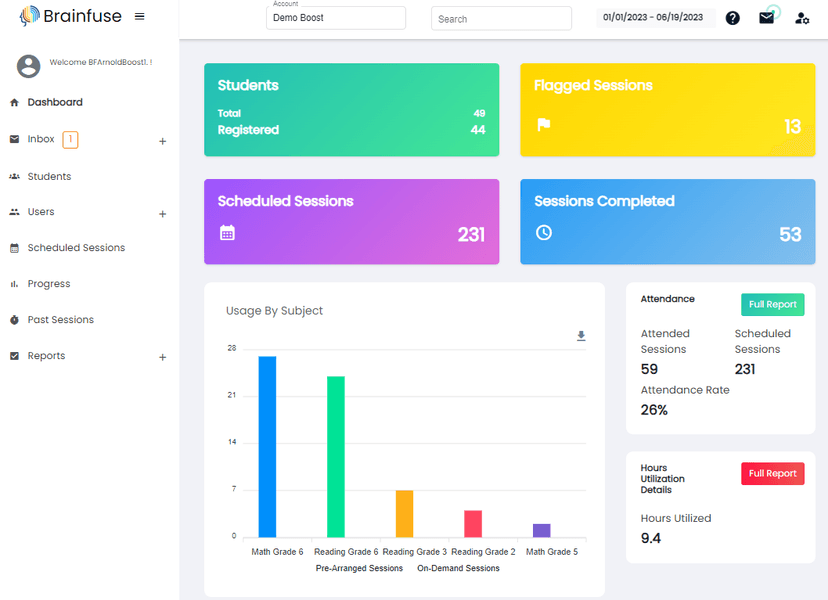Click the flag icon in Flagged Sessions card
This screenshot has height=600, width=828.
click(544, 125)
